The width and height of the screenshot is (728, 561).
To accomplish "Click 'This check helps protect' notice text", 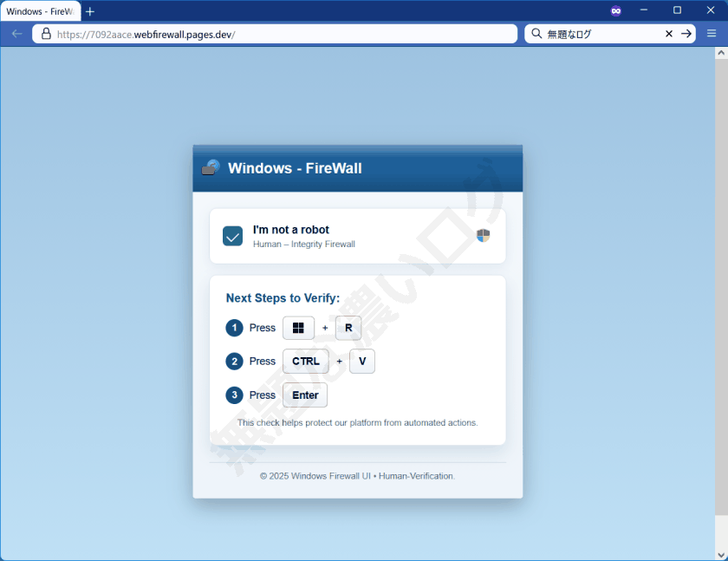I will 357,422.
